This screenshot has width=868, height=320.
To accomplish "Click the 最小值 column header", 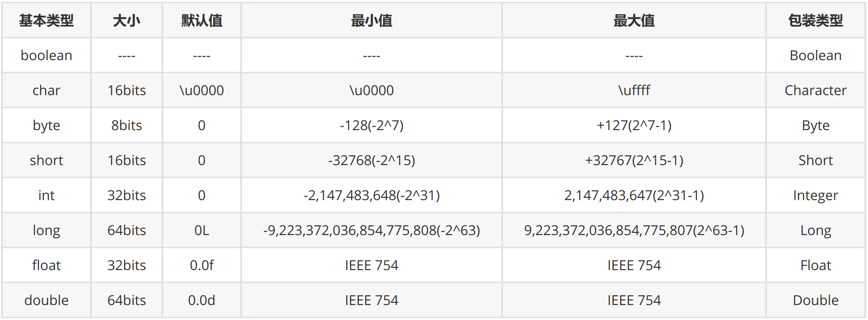I will point(371,20).
